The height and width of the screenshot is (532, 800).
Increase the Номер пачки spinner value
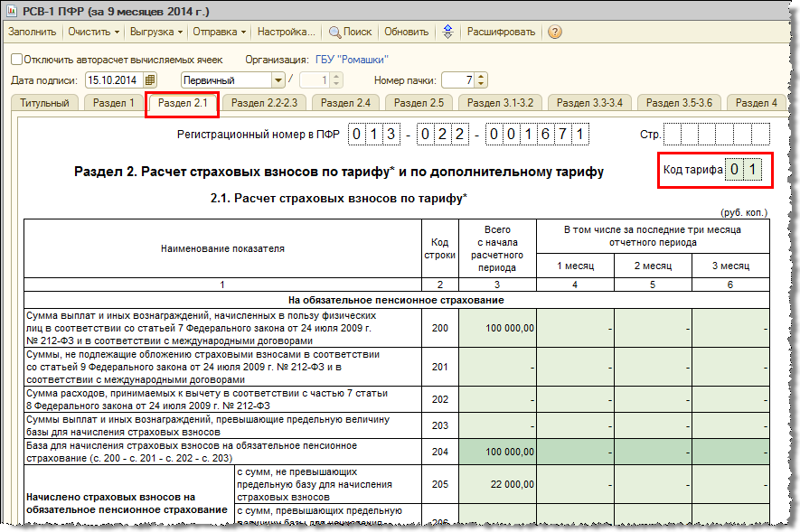coord(482,77)
